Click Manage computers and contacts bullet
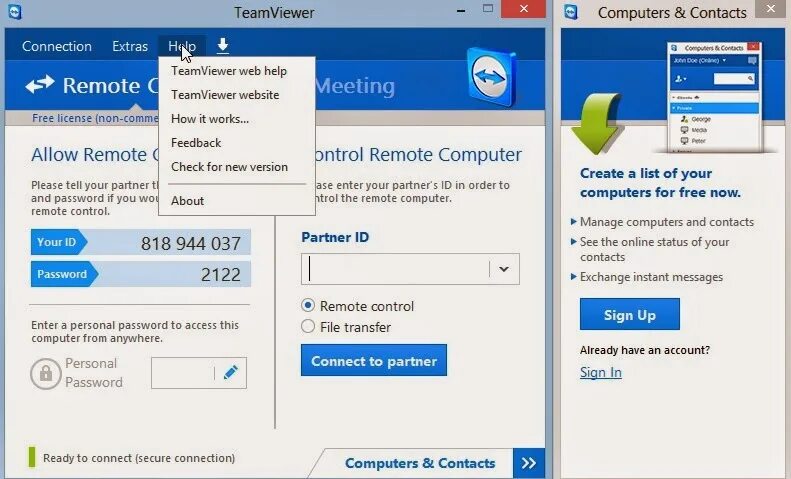This screenshot has width=791, height=479. click(x=667, y=222)
